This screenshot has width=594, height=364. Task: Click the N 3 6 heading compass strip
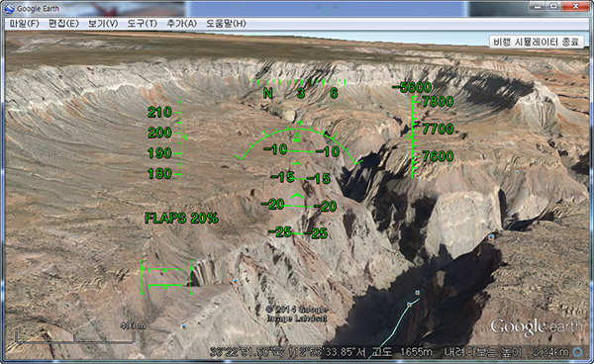point(299,90)
